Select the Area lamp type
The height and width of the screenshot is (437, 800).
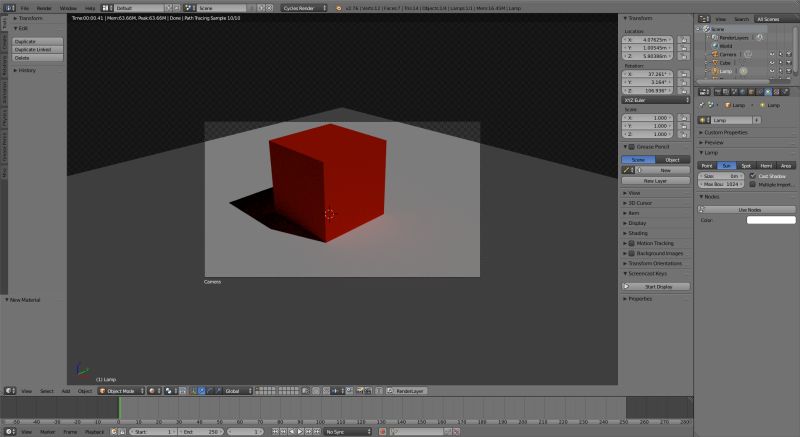click(x=786, y=166)
